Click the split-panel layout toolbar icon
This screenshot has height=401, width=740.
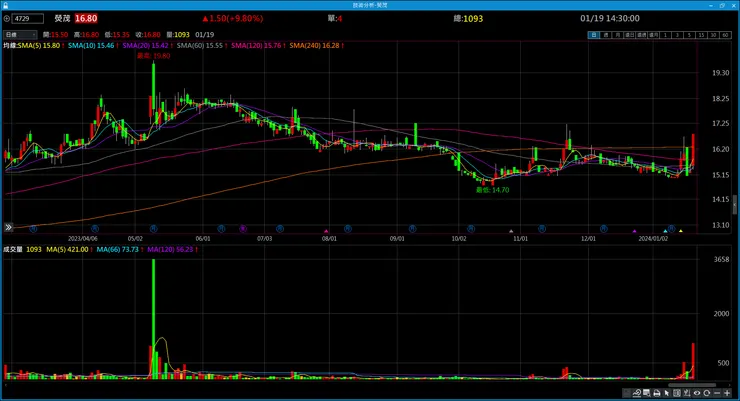tap(677, 393)
